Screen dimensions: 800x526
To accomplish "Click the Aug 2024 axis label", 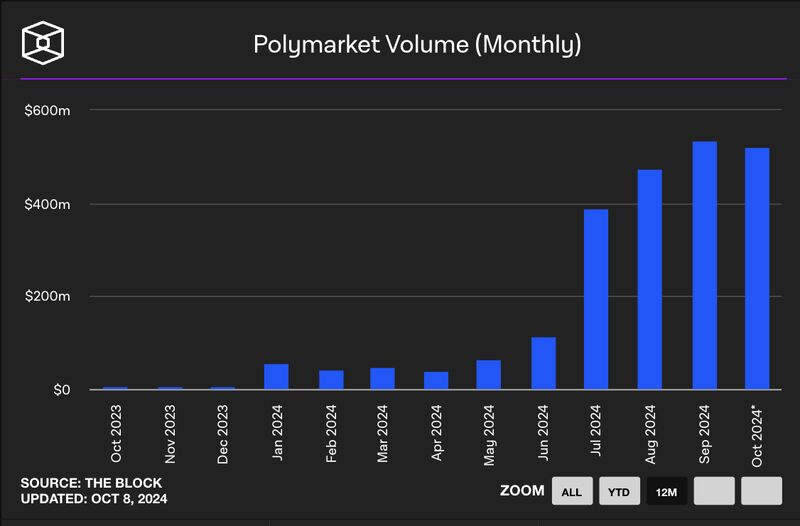I will (x=651, y=434).
